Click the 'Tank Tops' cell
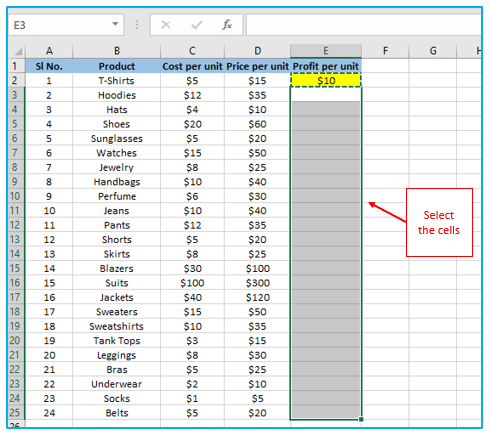The width and height of the screenshot is (490, 436). tap(117, 341)
